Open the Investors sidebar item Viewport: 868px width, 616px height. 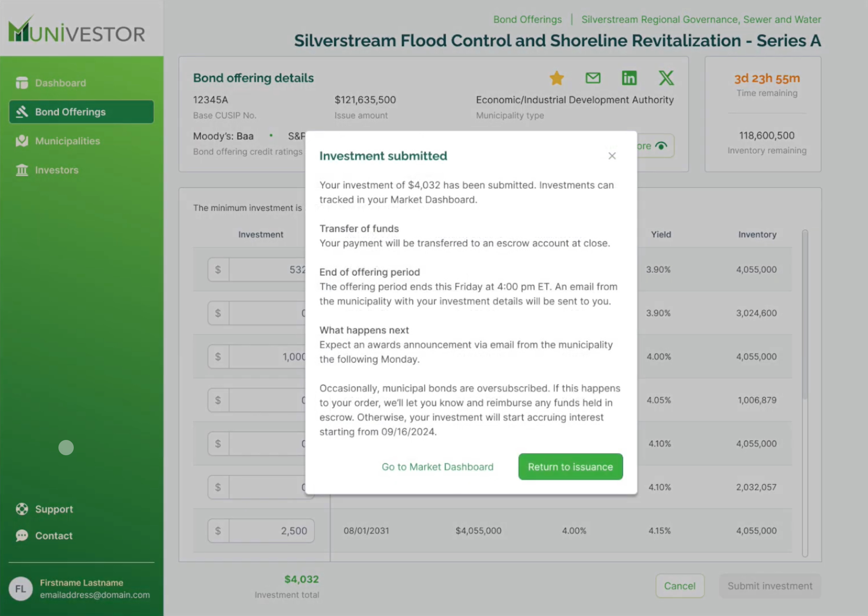[x=56, y=170]
